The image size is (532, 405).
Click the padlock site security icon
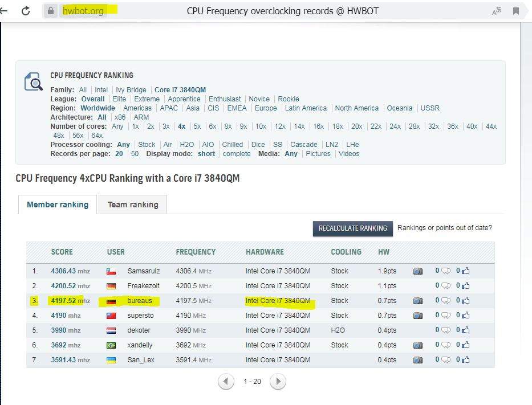tap(51, 11)
